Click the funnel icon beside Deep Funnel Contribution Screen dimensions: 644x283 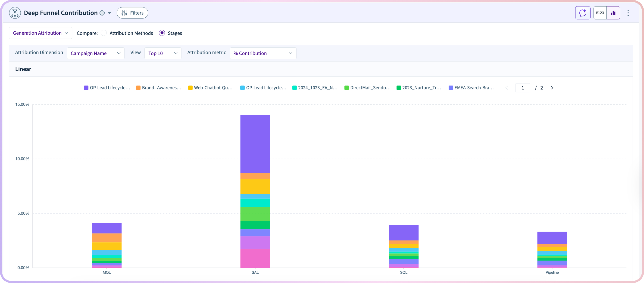point(15,13)
